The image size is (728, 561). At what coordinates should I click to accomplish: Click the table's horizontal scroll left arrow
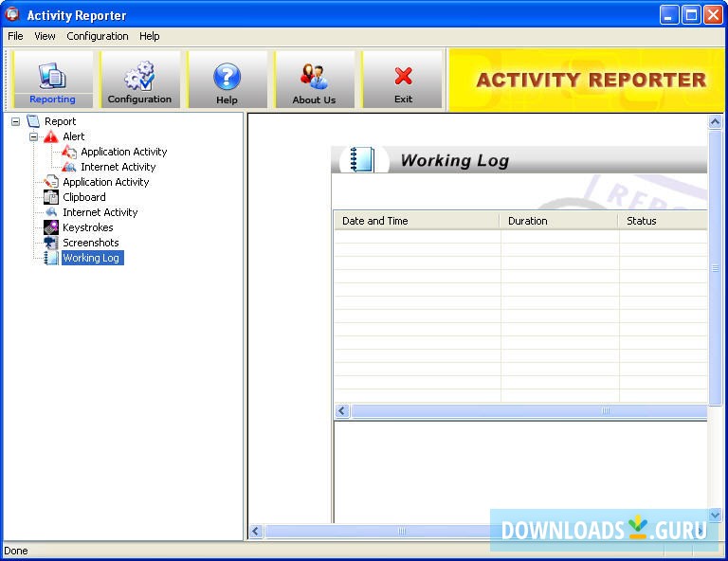coord(342,410)
